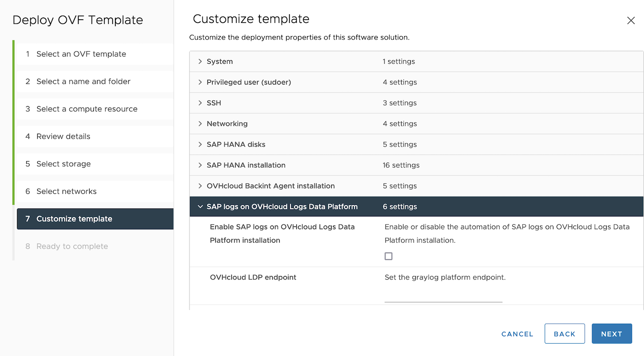Click the OVHcloud LDP endpoint field
The width and height of the screenshot is (644, 356).
click(443, 299)
